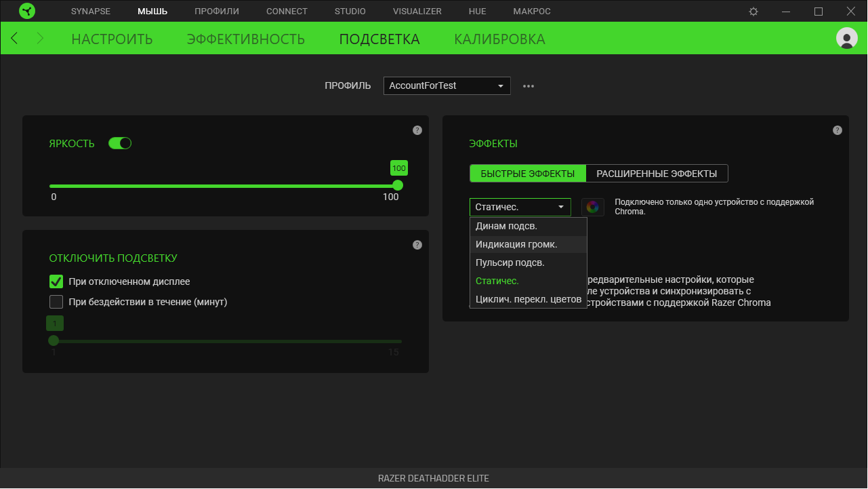Image resolution: width=868 pixels, height=489 pixels.
Task: Click the brightness slider handle
Action: (x=398, y=185)
